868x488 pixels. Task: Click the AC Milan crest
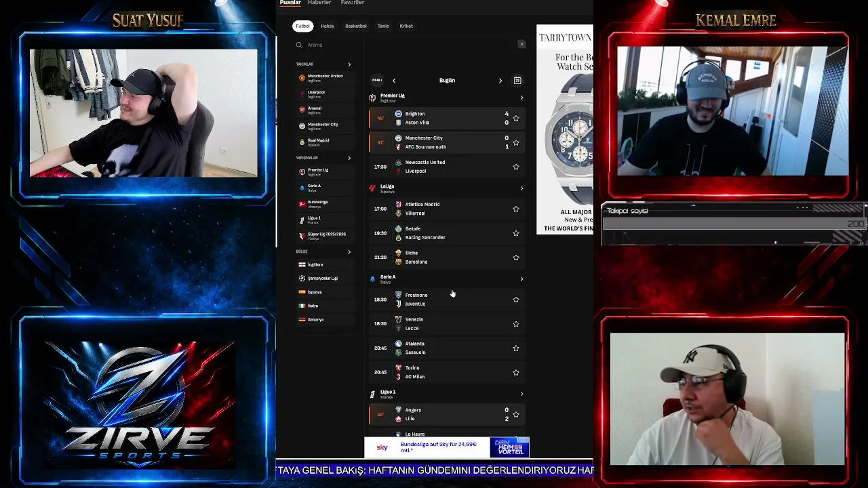coord(398,377)
